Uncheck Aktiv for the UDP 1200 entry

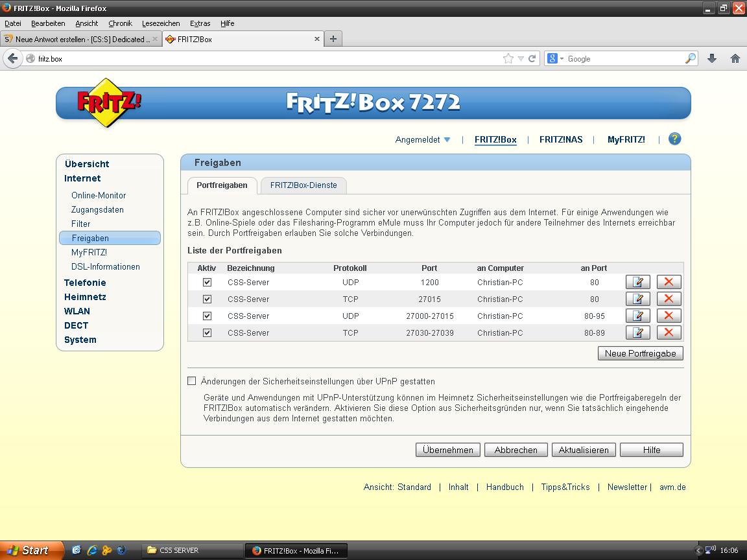(207, 282)
